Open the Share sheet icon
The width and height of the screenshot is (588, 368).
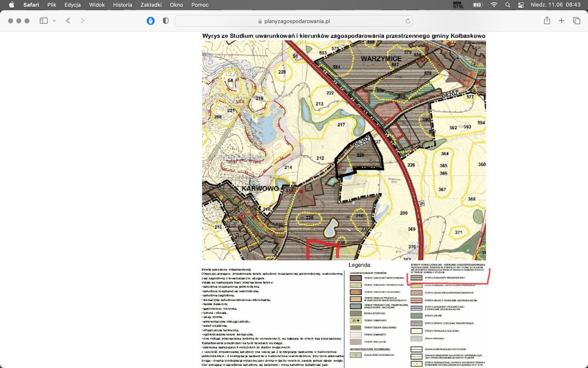pyautogui.click(x=547, y=21)
